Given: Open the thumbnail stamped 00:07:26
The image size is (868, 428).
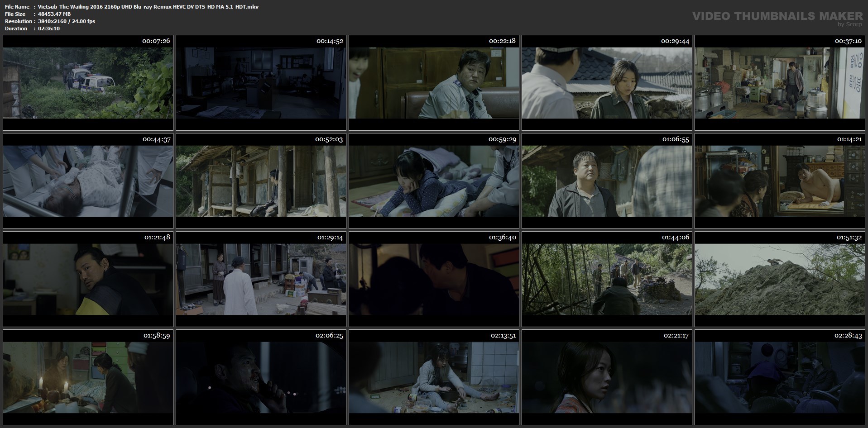Looking at the screenshot, I should 88,83.
